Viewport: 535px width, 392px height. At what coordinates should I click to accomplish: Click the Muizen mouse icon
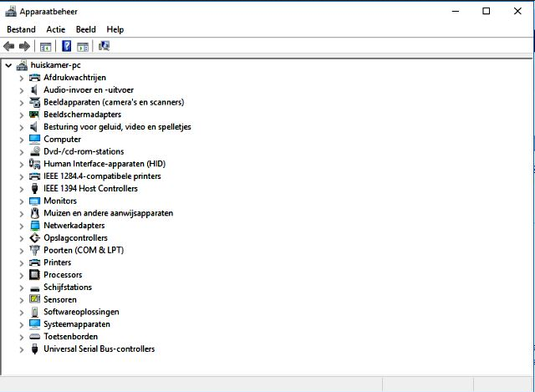pyautogui.click(x=34, y=213)
